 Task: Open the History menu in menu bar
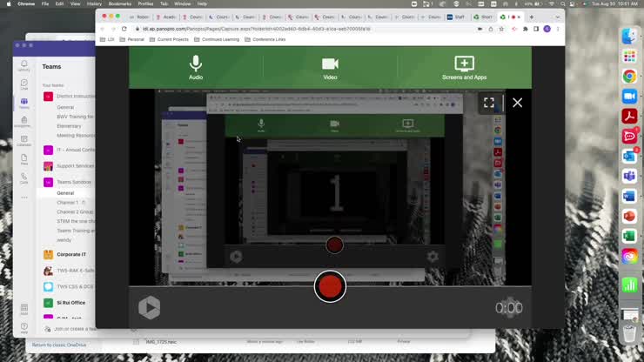94,3
